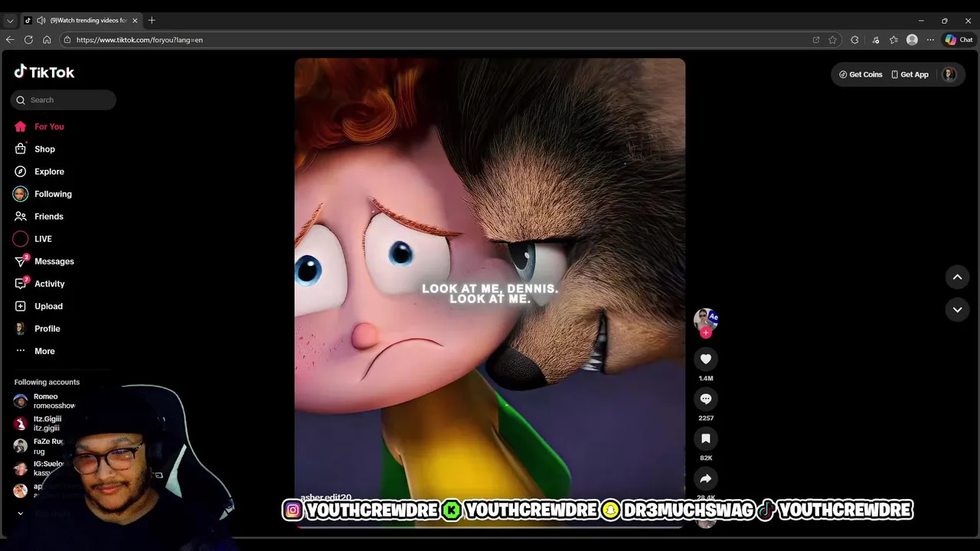Click the LIVE circle icon
The image size is (980, 551).
coord(21,239)
